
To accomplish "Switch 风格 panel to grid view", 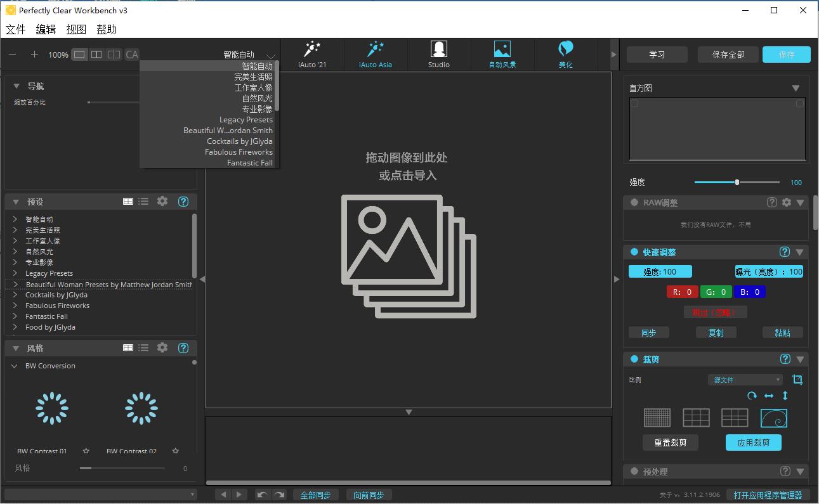I will [x=128, y=348].
